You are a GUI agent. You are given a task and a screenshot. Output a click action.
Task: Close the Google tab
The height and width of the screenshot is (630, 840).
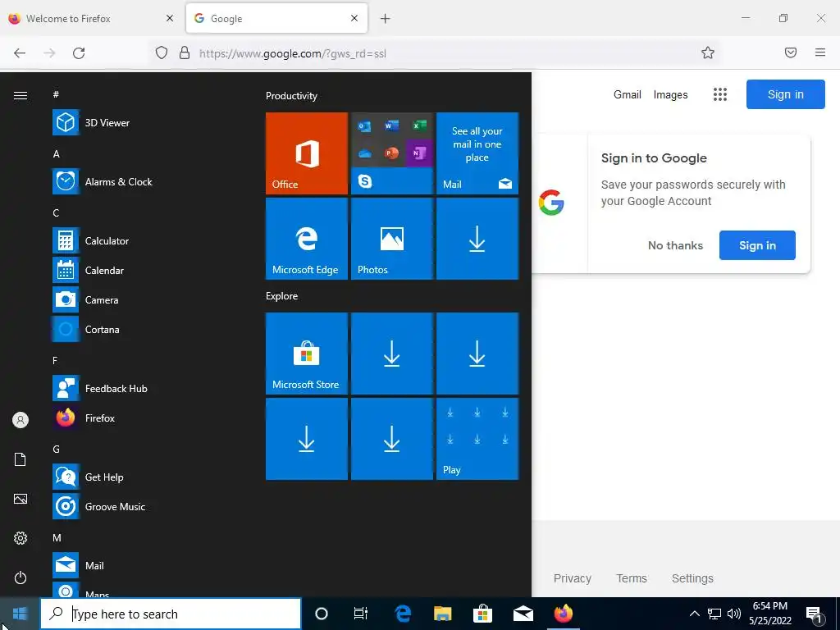(354, 18)
